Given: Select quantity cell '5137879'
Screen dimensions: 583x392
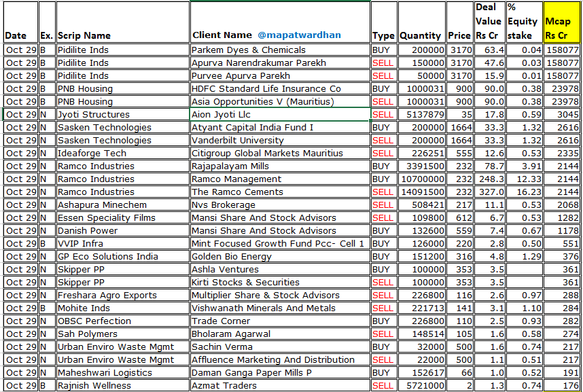Looking at the screenshot, I should pyautogui.click(x=422, y=115).
